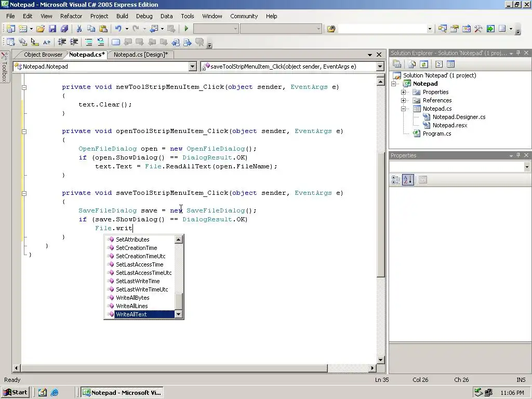Uncomment the selected lines icon

101,42
